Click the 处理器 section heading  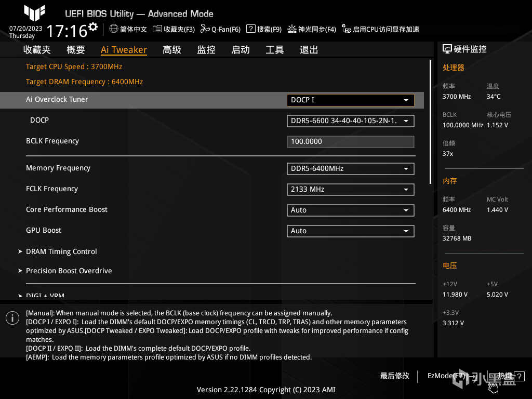(453, 68)
